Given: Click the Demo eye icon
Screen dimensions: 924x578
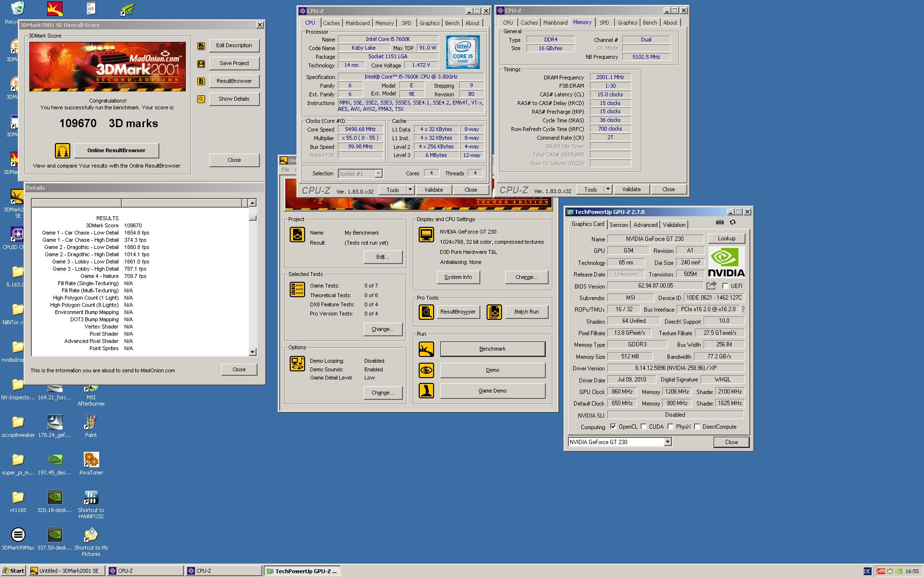Looking at the screenshot, I should point(426,370).
